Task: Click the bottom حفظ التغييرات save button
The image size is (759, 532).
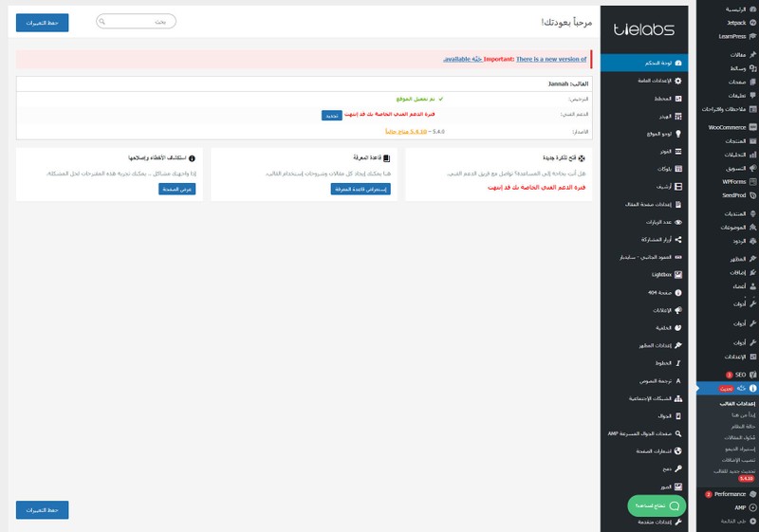Action: [42, 510]
